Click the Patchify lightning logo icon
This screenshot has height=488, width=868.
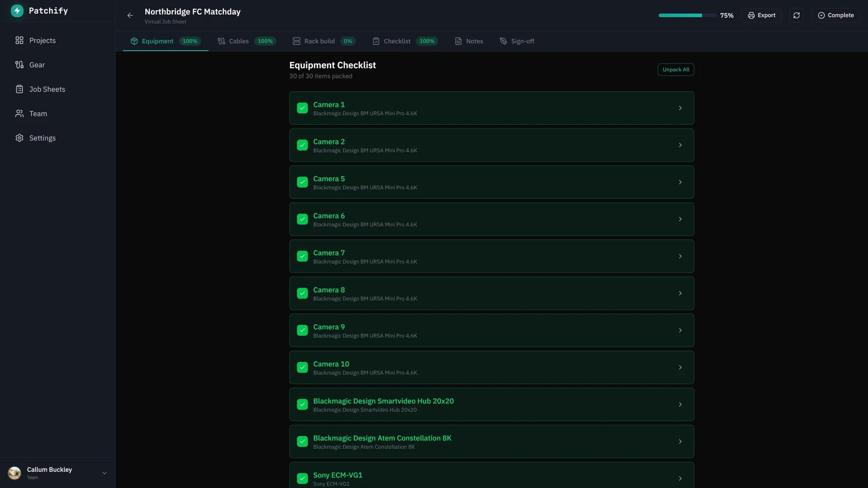[x=17, y=10]
